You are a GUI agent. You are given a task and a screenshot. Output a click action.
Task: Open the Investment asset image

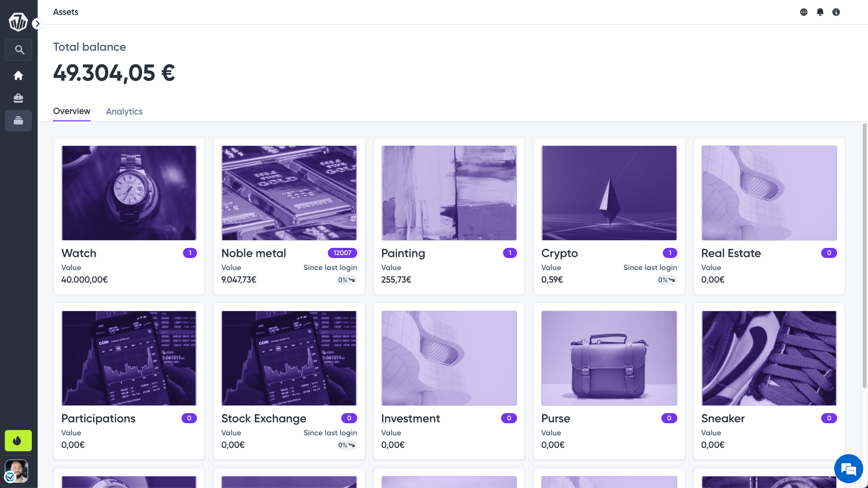[449, 358]
